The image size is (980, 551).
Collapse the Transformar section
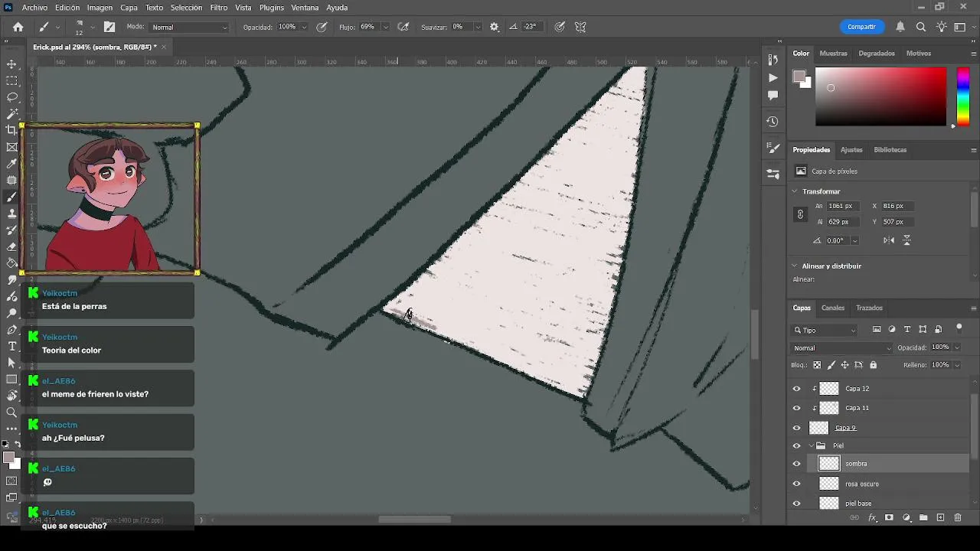(x=795, y=191)
